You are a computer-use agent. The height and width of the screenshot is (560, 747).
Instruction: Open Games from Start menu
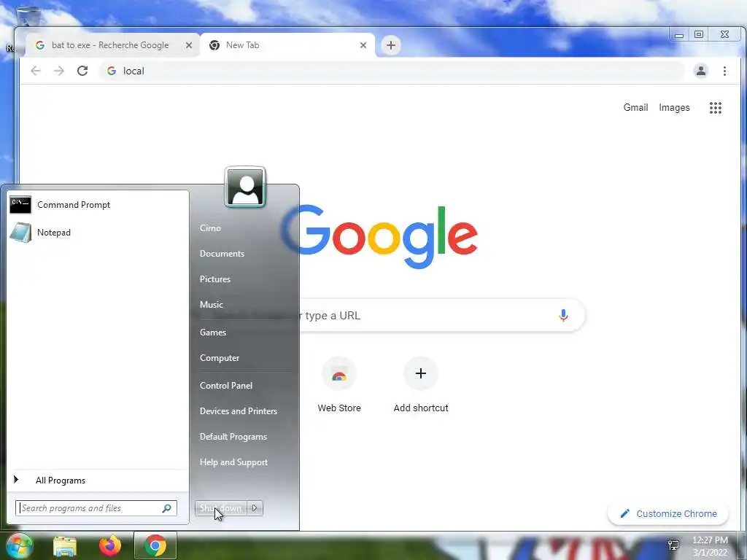tap(212, 332)
